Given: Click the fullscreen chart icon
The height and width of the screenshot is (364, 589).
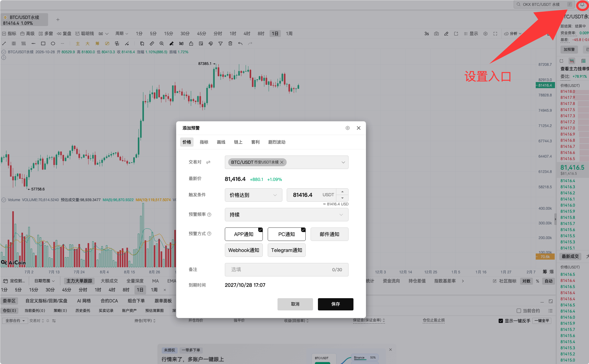Looking at the screenshot, I should 495,34.
